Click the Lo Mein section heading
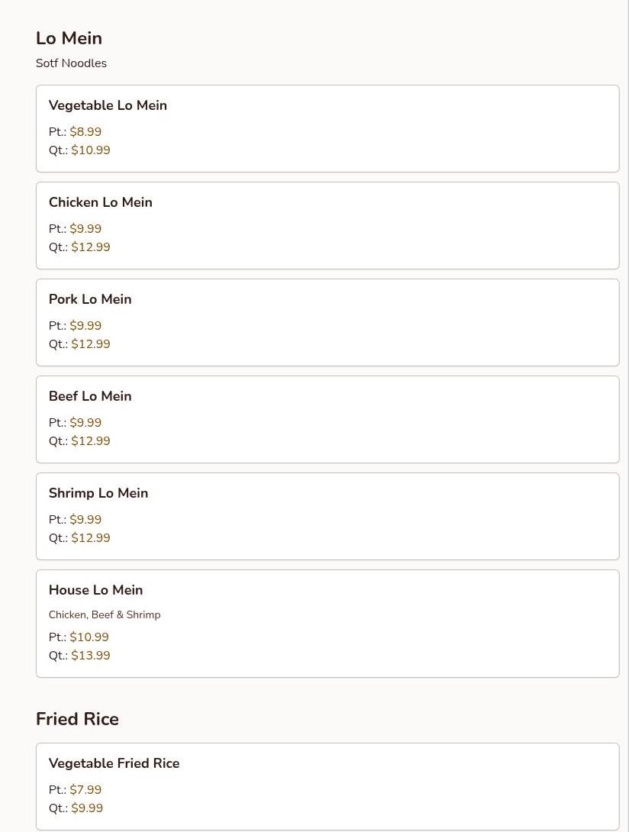644x832 pixels. (69, 38)
